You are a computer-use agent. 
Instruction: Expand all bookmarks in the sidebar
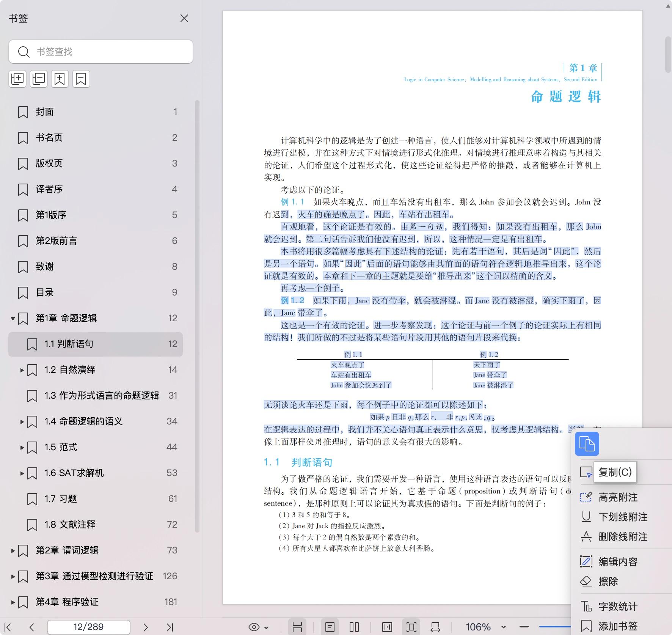tap(17, 79)
